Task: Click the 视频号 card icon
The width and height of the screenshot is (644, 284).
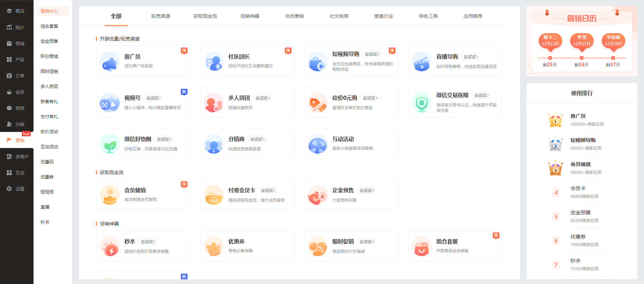Action: coord(110,102)
